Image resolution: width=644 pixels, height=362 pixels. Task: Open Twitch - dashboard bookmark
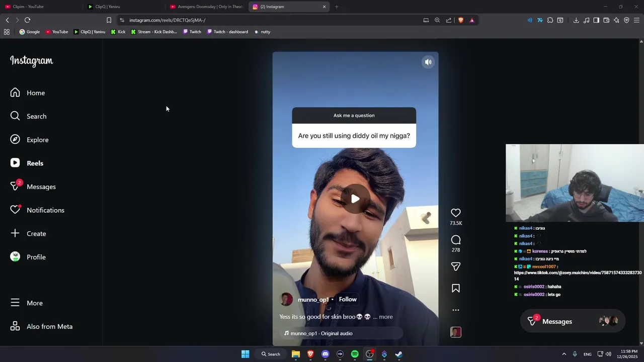coord(227,32)
